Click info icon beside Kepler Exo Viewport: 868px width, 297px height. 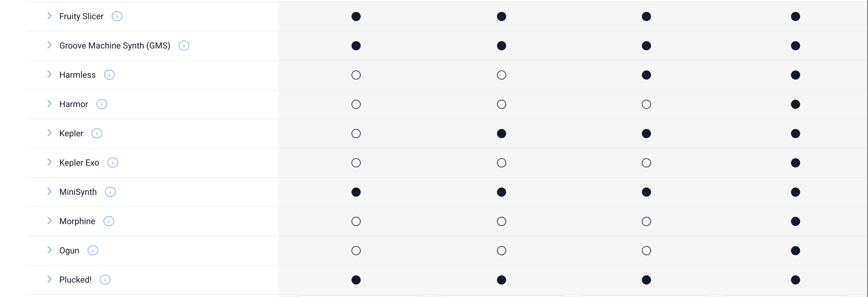click(113, 163)
